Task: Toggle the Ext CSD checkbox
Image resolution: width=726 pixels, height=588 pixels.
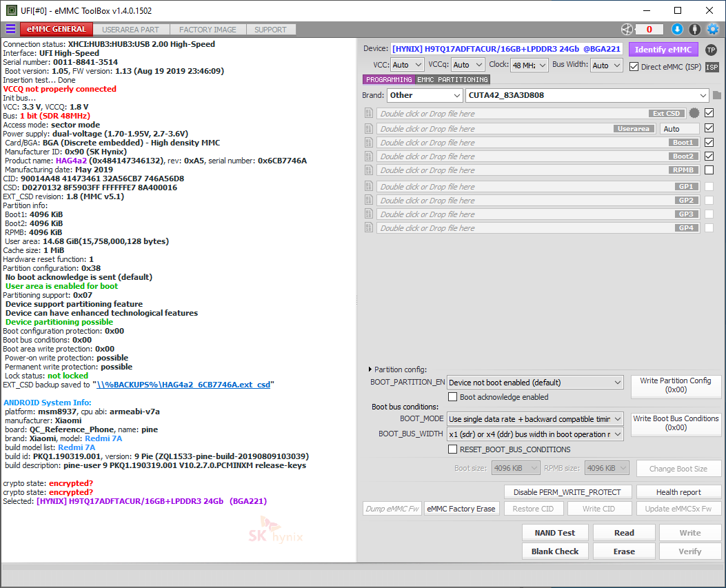Action: click(709, 113)
